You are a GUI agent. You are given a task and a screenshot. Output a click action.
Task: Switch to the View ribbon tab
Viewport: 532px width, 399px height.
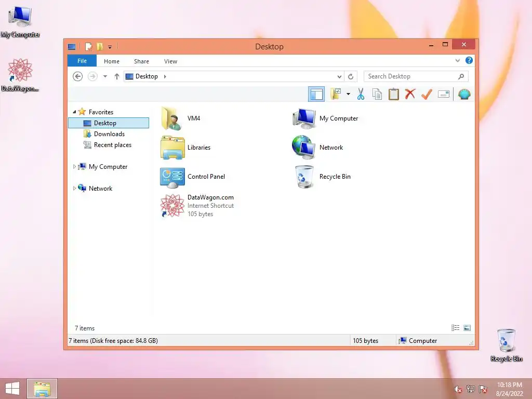[x=170, y=61]
